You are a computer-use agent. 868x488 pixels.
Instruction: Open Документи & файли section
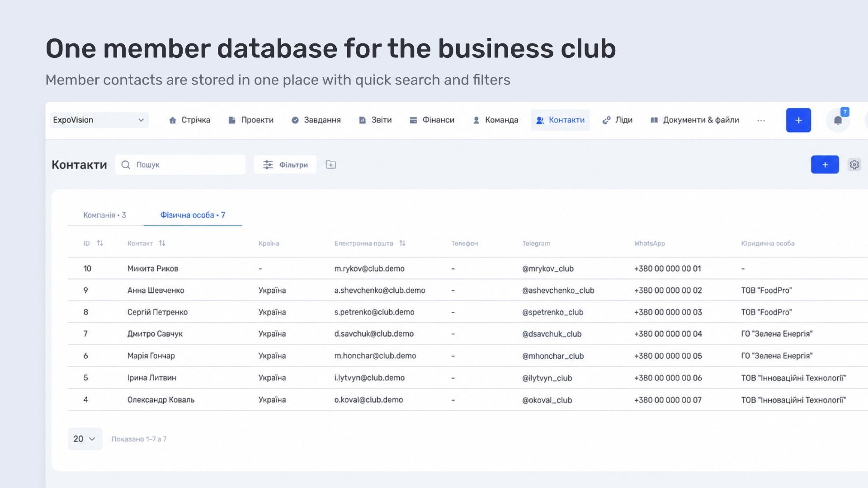pyautogui.click(x=694, y=120)
